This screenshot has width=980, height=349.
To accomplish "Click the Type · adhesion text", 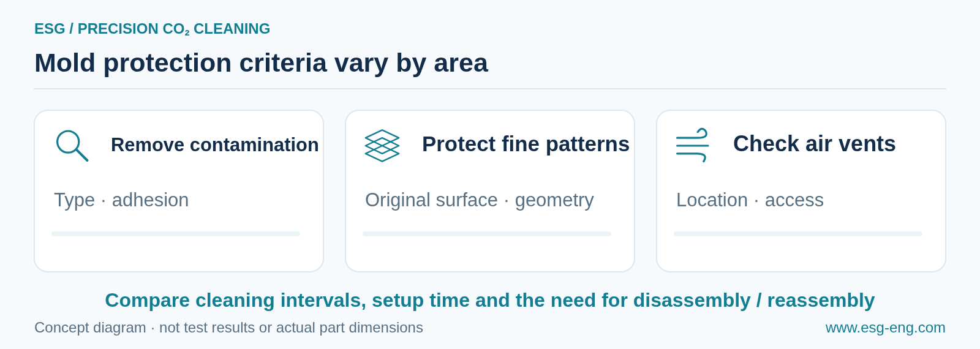I will tap(121, 200).
